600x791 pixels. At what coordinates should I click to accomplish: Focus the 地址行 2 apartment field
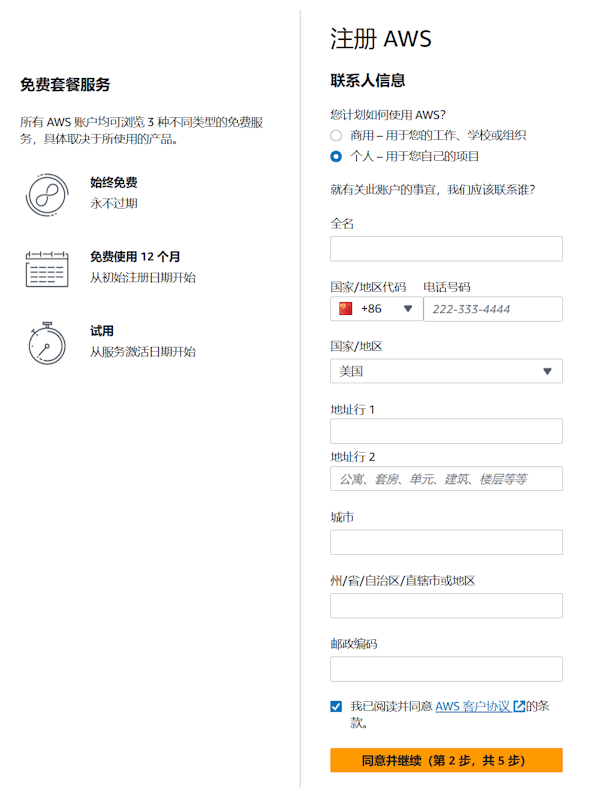point(446,478)
